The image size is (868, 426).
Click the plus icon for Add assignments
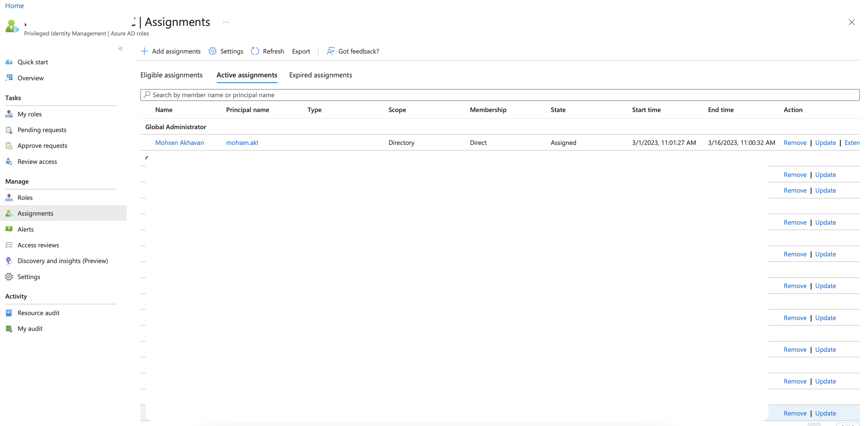(x=144, y=51)
